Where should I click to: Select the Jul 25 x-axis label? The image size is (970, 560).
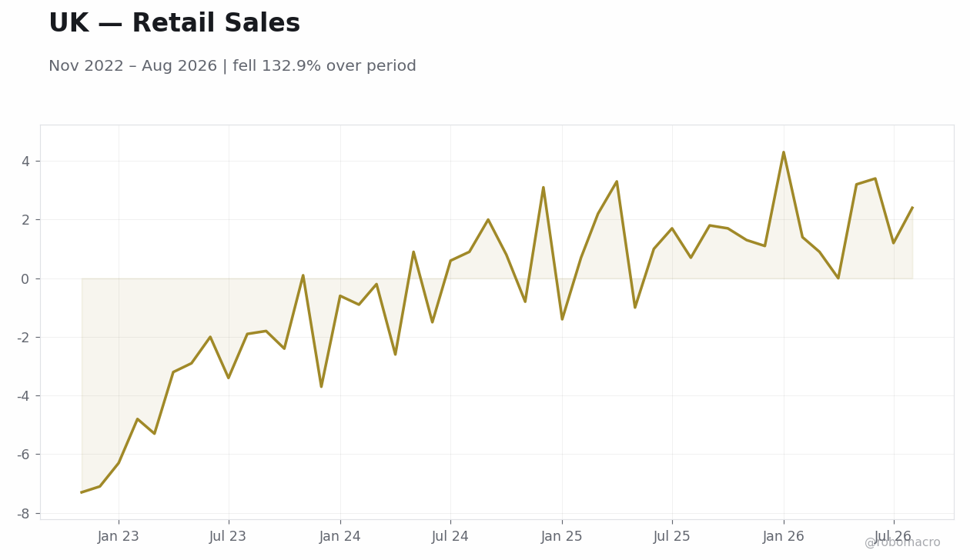[672, 537]
